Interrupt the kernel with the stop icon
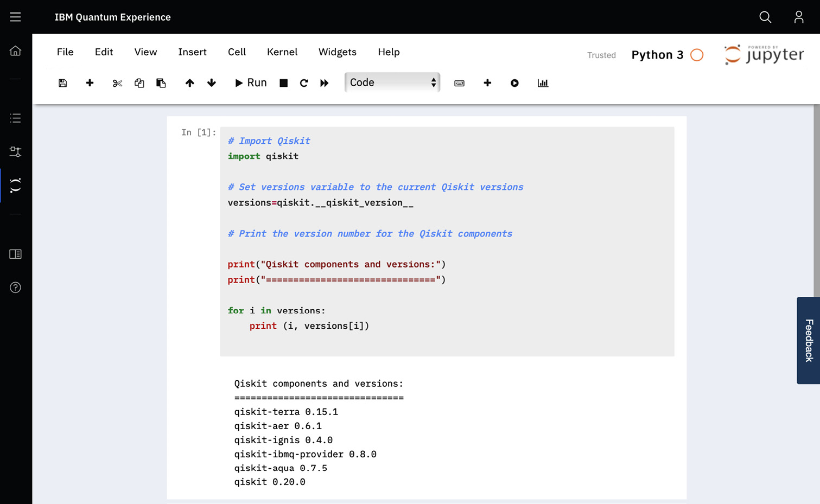The height and width of the screenshot is (504, 820). tap(283, 83)
